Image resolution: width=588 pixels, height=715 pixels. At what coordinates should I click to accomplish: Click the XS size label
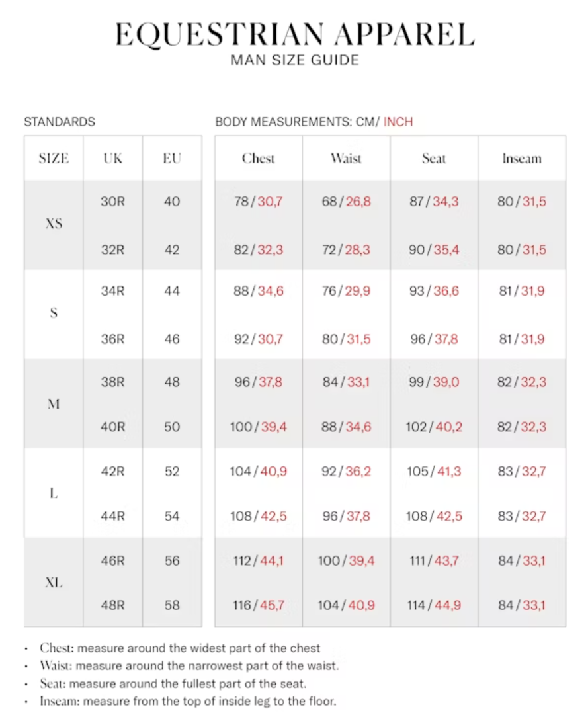tap(54, 224)
